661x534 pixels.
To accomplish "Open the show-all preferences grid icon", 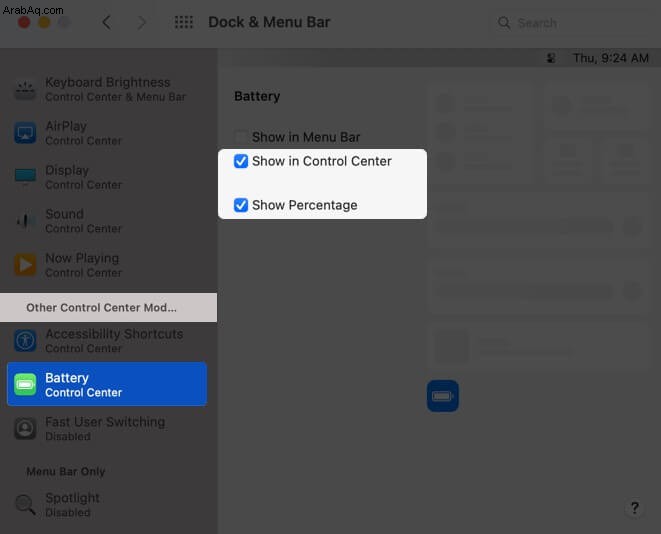I will click(184, 22).
